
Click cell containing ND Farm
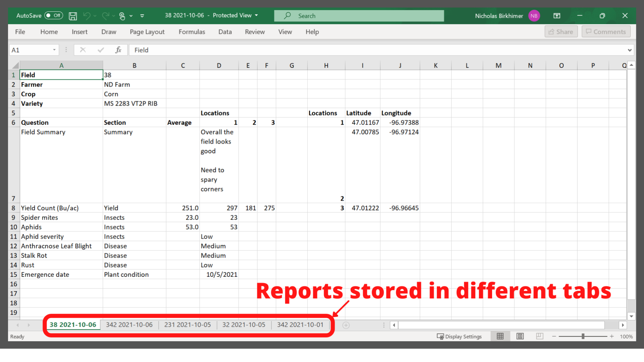point(134,84)
